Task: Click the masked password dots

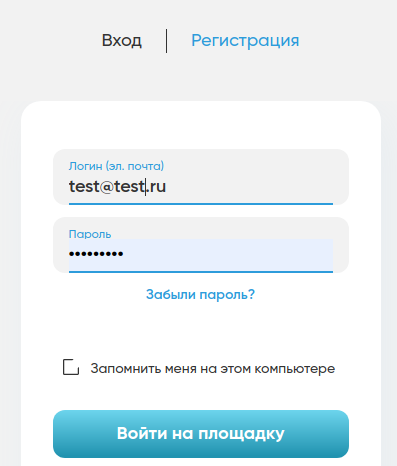Action: 96,254
